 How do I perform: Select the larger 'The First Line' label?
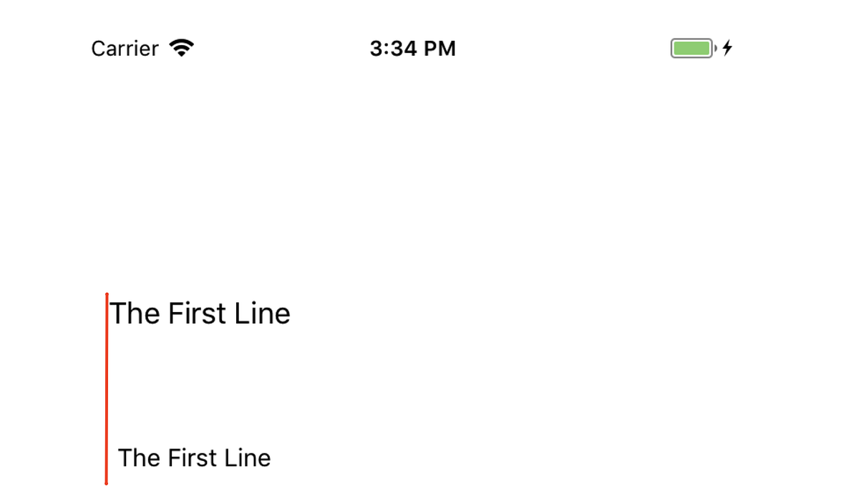tap(200, 313)
